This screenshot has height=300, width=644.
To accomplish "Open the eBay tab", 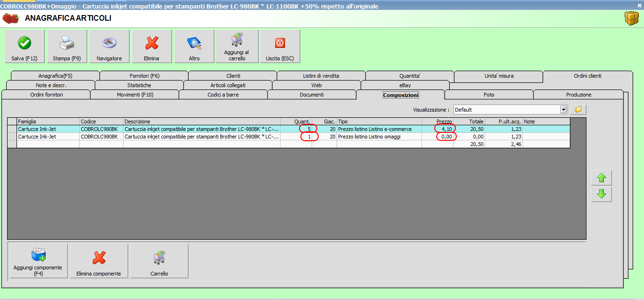I will tap(405, 85).
